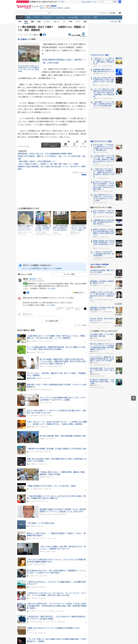
Task: Click 記事に関する報告 report icon link
Action: pos(24,147)
